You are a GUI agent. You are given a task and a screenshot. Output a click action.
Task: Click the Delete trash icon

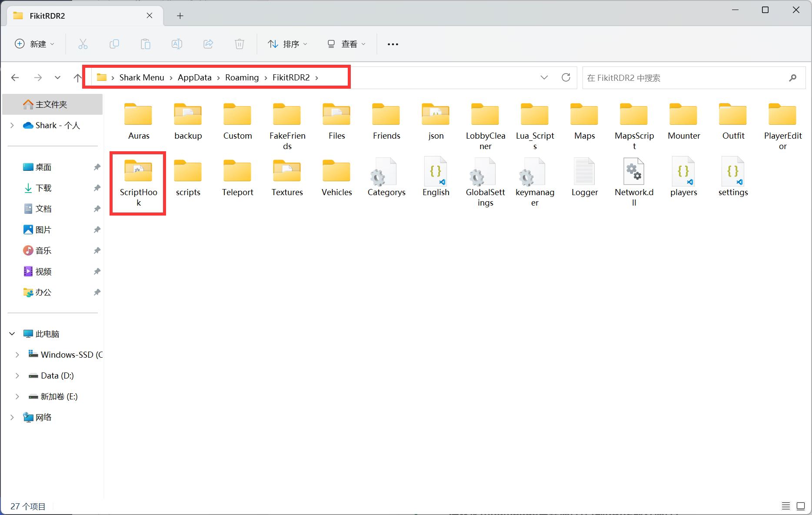point(239,44)
